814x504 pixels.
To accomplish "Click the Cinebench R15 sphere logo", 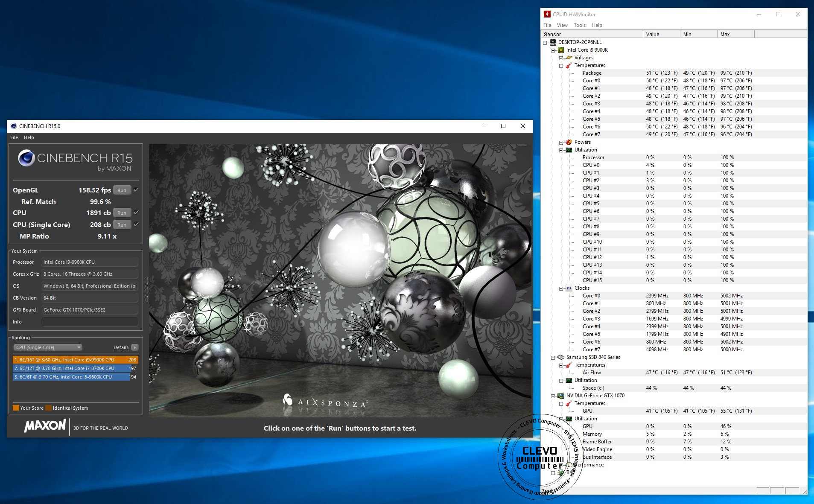I will click(26, 158).
